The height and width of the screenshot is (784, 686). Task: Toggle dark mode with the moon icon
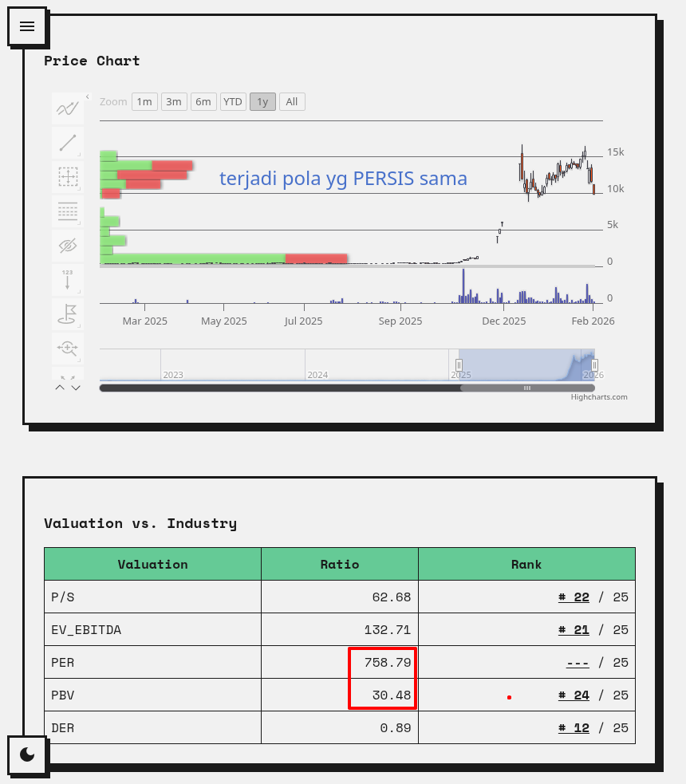coord(27,755)
